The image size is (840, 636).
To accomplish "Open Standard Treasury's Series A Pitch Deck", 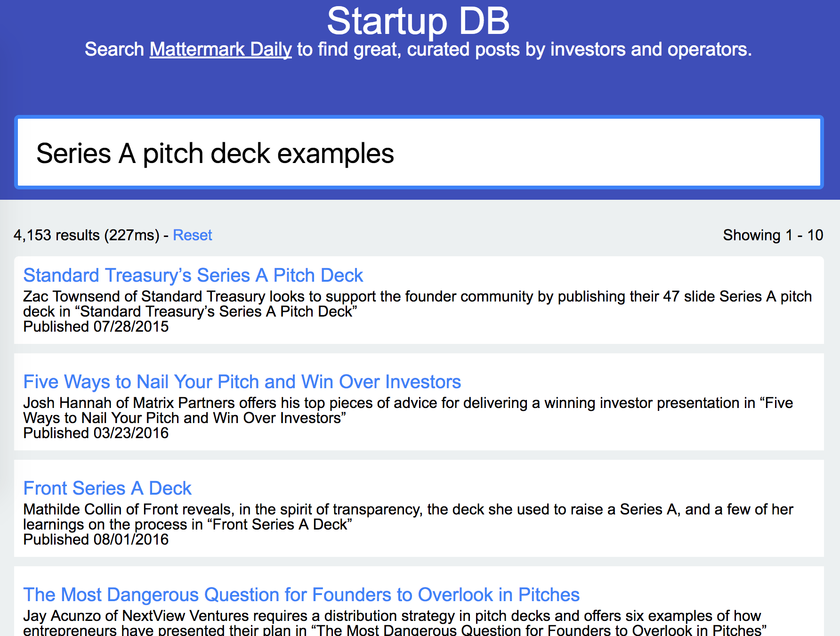I will pyautogui.click(x=193, y=275).
